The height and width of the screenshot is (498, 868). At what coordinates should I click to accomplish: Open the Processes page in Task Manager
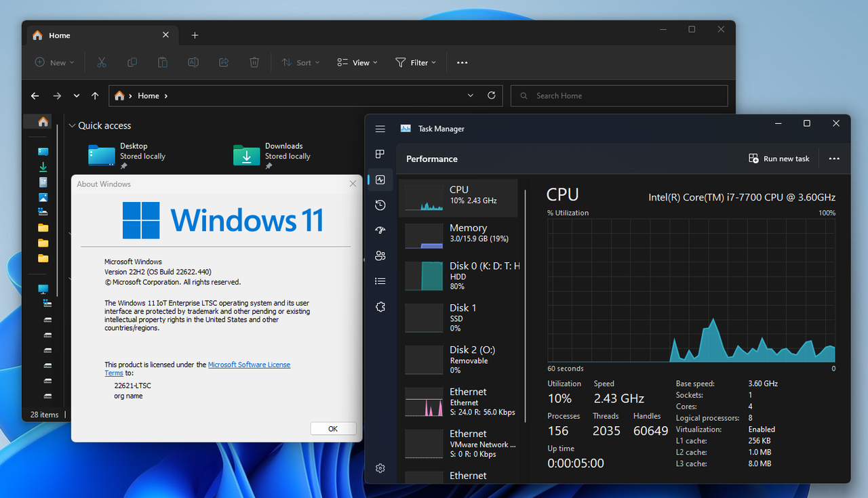point(380,154)
